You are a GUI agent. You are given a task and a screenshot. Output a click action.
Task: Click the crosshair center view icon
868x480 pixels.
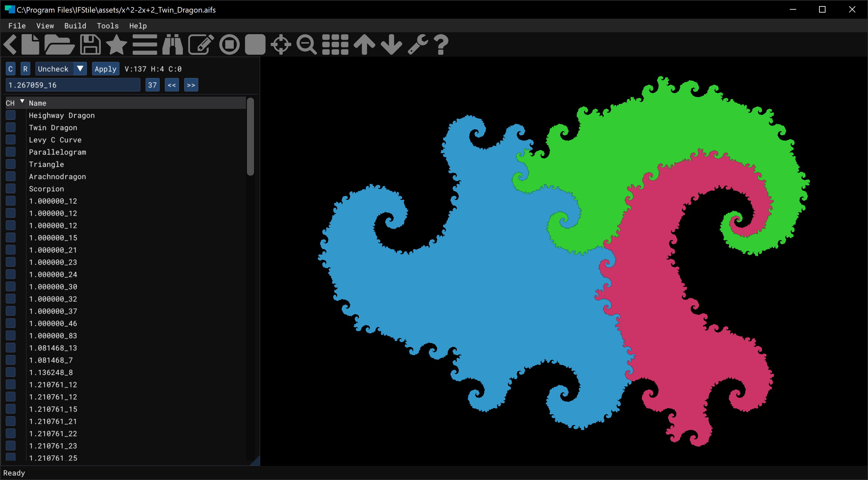tap(281, 44)
